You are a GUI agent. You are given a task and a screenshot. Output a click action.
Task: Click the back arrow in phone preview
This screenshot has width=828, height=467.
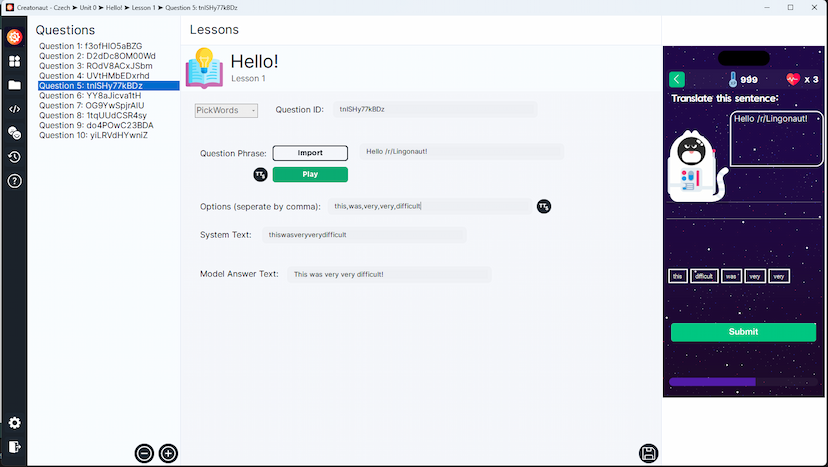(677, 80)
